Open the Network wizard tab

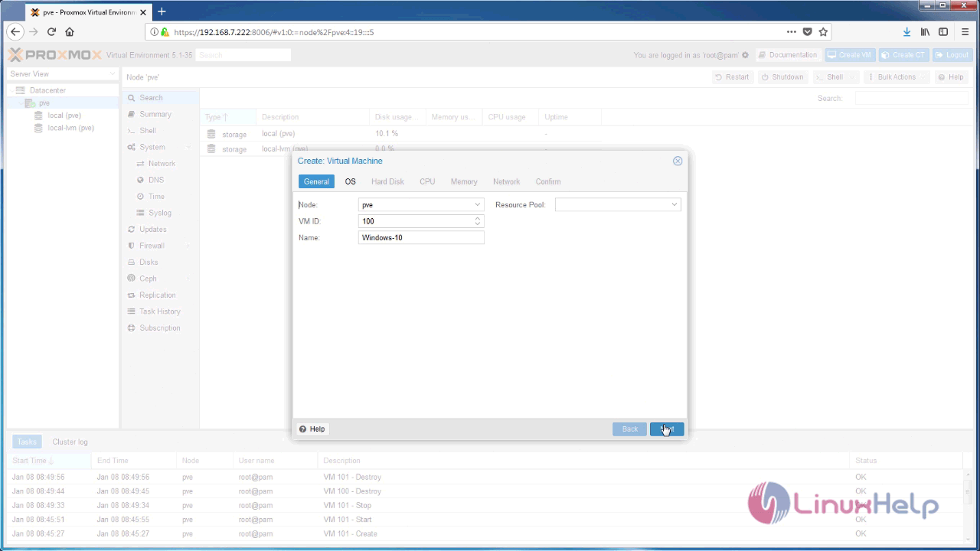[506, 181]
